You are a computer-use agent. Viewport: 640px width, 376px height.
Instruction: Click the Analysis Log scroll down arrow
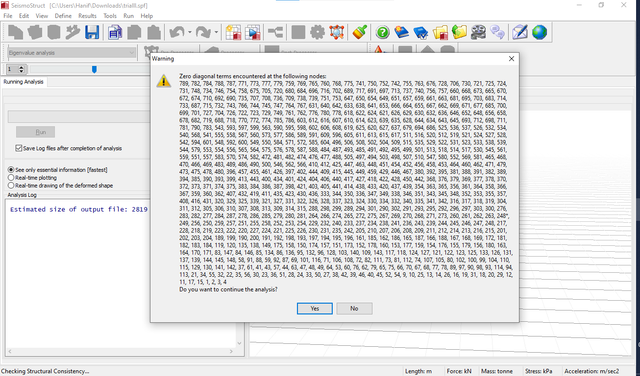point(240,343)
